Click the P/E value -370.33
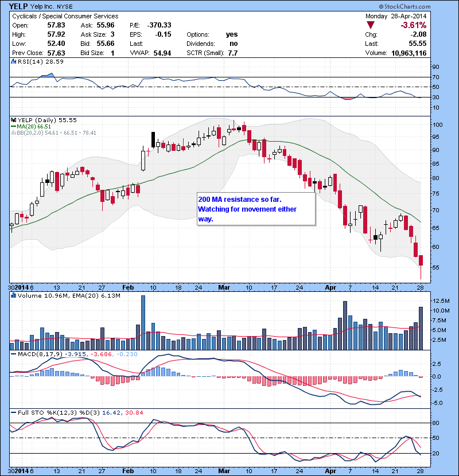The width and height of the screenshot is (459, 476). coord(159,25)
